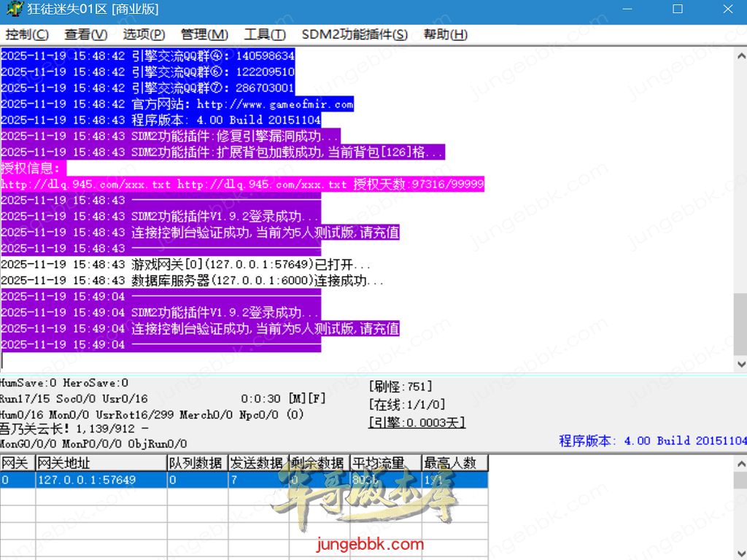747x560 pixels.
Task: Click the log scrollbar up arrow
Action: pyautogui.click(x=740, y=55)
